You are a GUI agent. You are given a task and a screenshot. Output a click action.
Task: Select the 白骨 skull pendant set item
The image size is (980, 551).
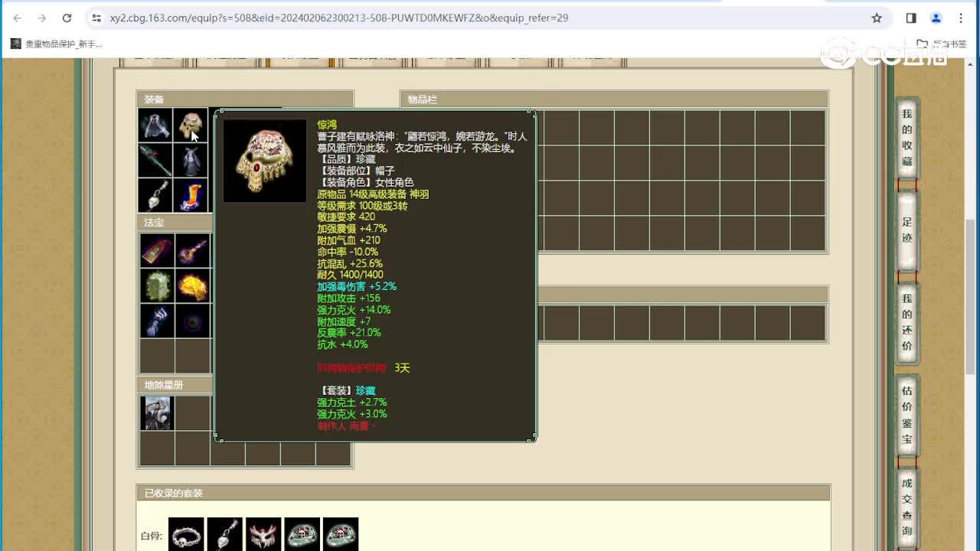tap(224, 535)
